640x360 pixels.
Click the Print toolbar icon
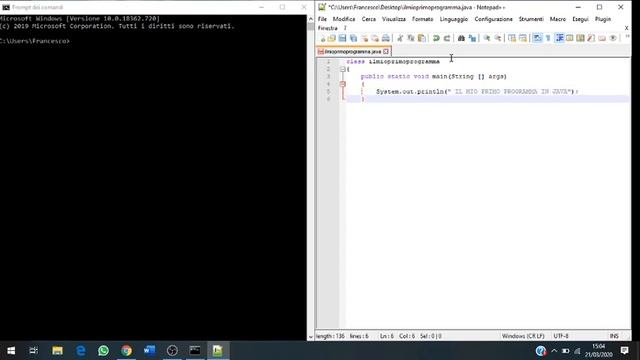(386, 38)
